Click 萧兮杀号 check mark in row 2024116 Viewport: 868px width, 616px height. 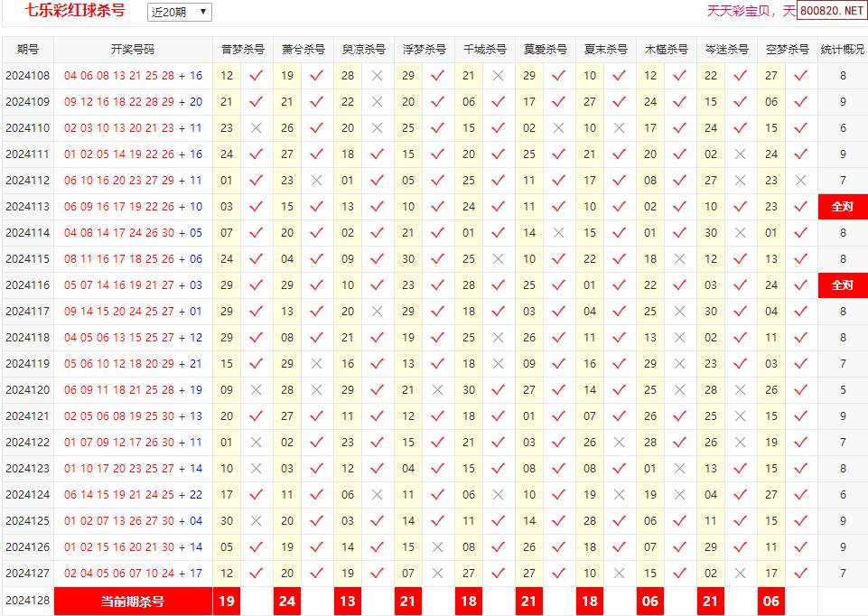pyautogui.click(x=317, y=285)
